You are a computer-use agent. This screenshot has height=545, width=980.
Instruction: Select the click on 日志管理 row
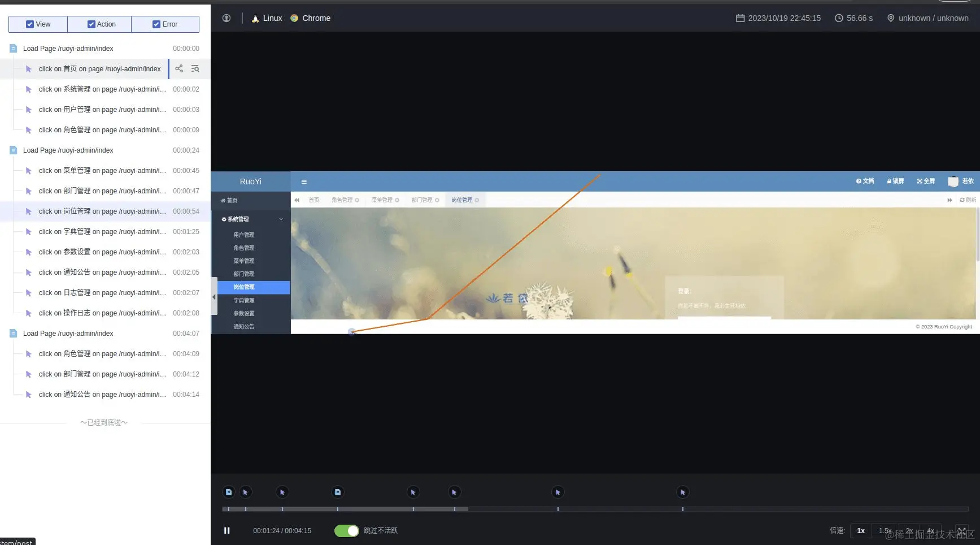coord(105,293)
